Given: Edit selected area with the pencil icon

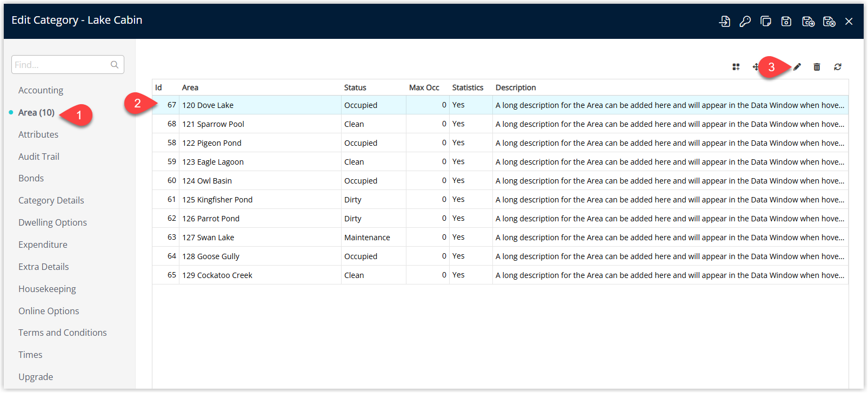Looking at the screenshot, I should point(797,67).
